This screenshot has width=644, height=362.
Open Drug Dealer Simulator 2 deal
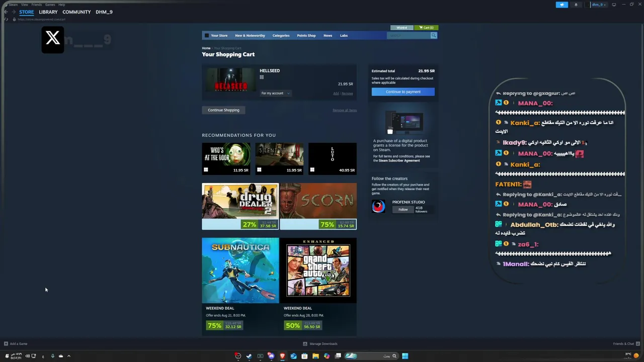240,206
